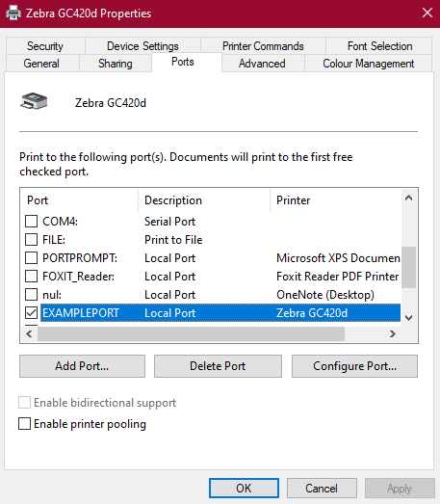Image resolution: width=440 pixels, height=504 pixels.
Task: Click the vertical scrollbar thumb in port list
Action: click(x=408, y=268)
